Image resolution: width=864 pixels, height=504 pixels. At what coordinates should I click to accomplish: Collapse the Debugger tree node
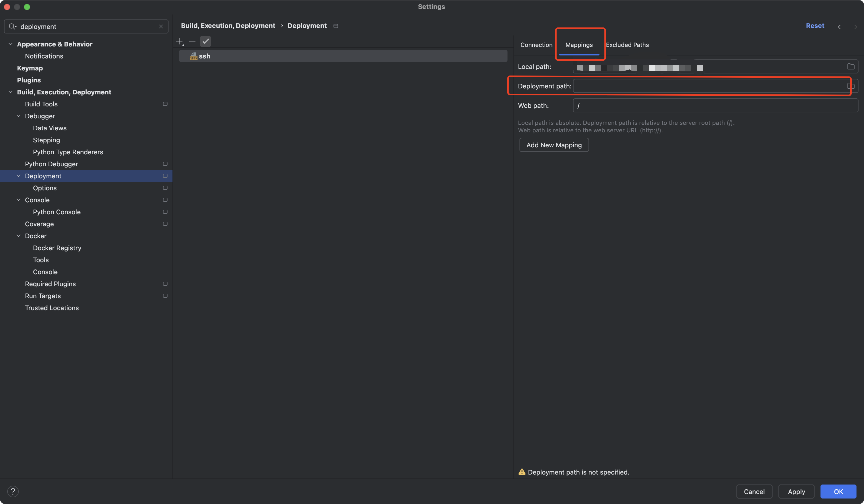tap(18, 116)
